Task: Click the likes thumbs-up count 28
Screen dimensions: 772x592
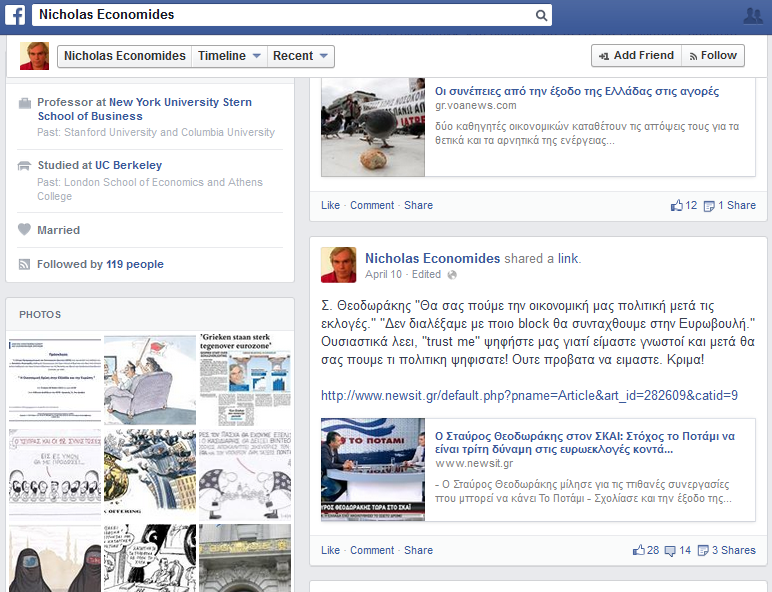Action: coord(646,550)
